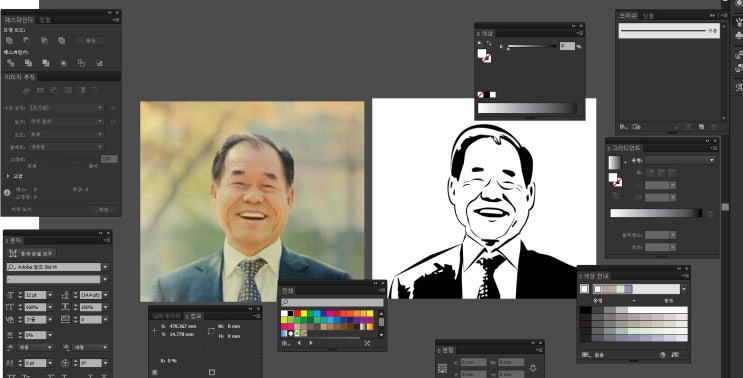
Task: Click the Expand button in Pathfinder panel
Action: coord(91,41)
